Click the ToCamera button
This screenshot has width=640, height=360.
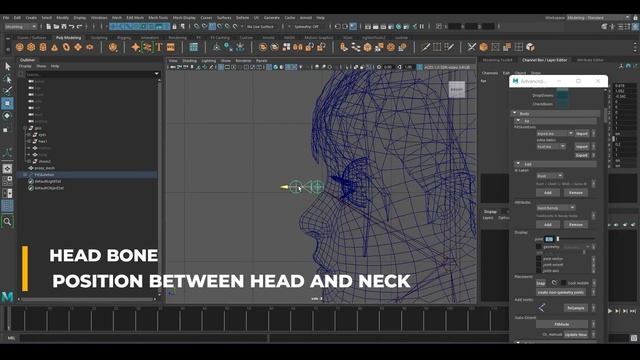(x=576, y=308)
